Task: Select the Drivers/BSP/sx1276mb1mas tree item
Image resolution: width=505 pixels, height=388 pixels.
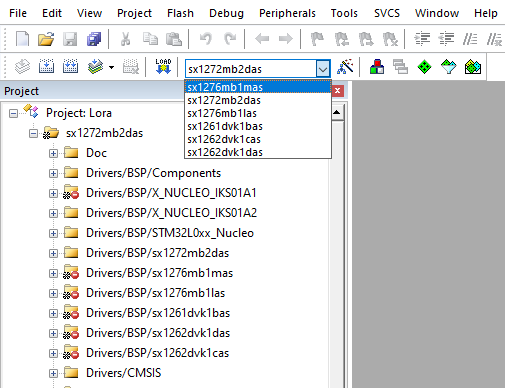Action: click(159, 273)
